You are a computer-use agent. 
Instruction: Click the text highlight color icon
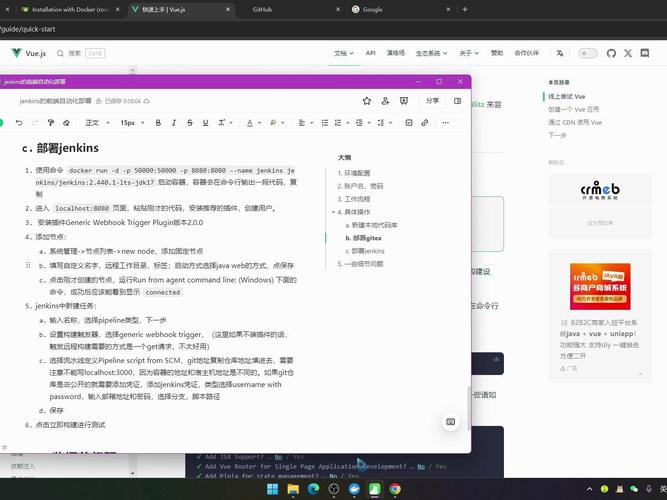(x=273, y=123)
